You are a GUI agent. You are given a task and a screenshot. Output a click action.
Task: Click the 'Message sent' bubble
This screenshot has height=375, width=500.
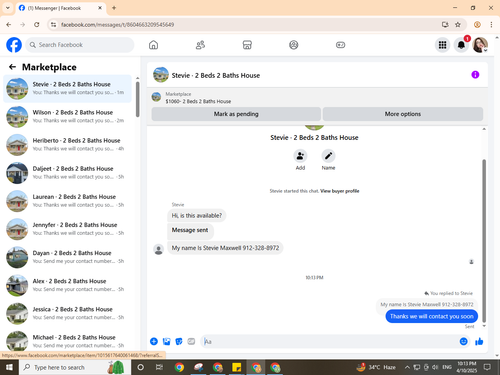(190, 230)
